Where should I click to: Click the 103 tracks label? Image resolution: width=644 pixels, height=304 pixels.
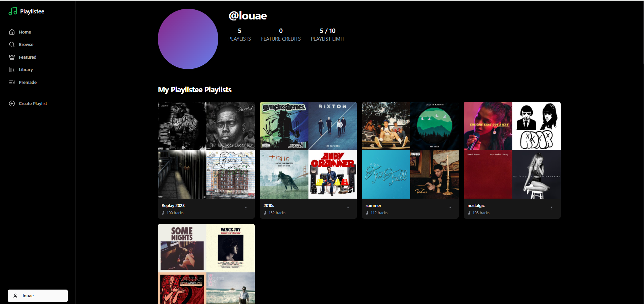(x=481, y=213)
